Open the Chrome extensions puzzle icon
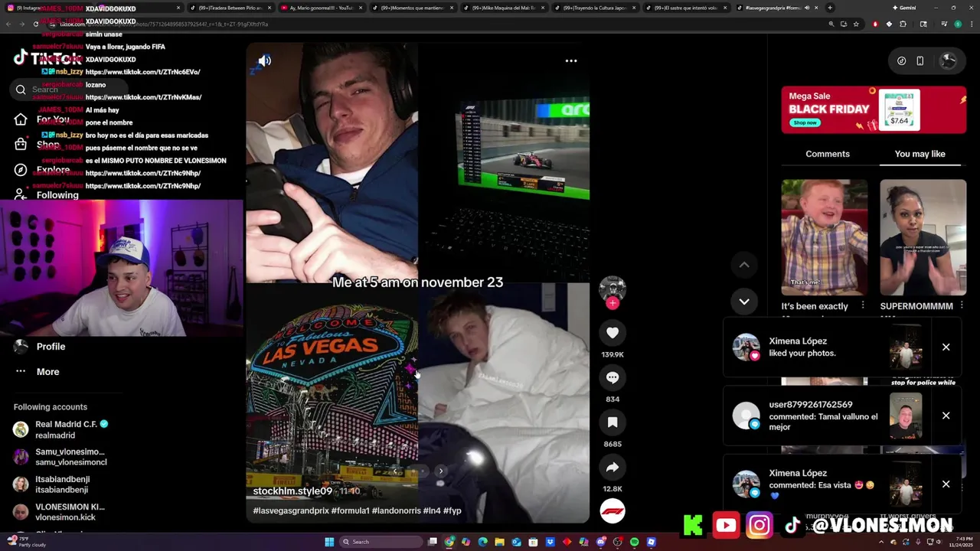The image size is (980, 551). [x=903, y=24]
